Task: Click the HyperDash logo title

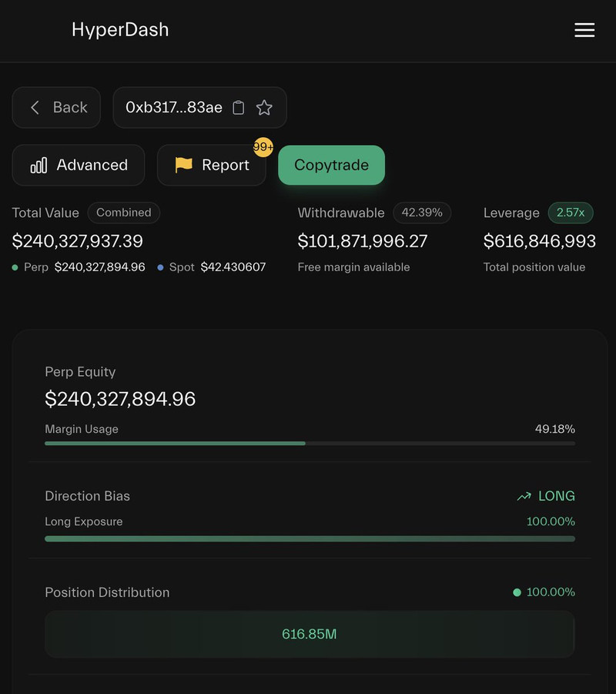Action: click(x=120, y=30)
